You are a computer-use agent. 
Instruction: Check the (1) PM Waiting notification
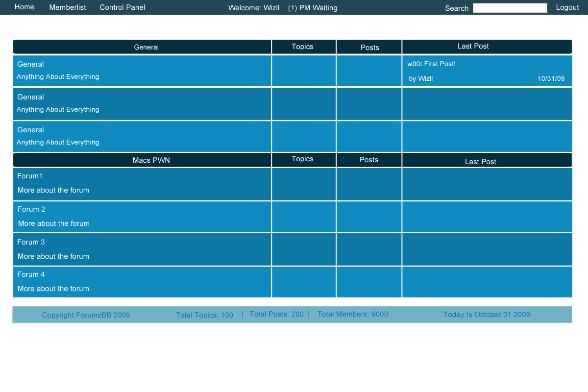click(313, 8)
